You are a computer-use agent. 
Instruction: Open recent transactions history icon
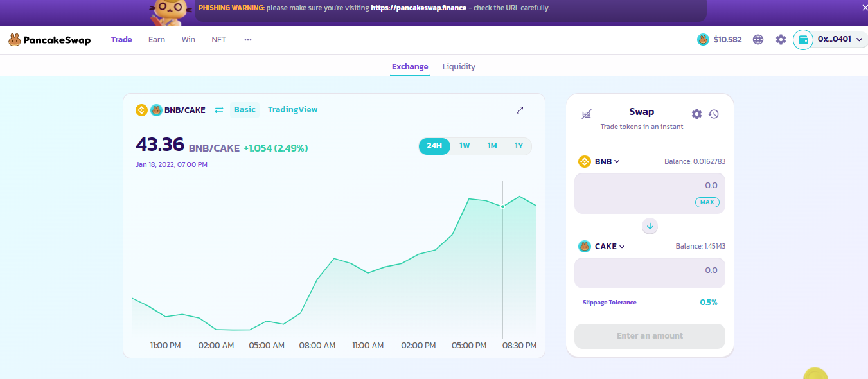[x=713, y=114]
